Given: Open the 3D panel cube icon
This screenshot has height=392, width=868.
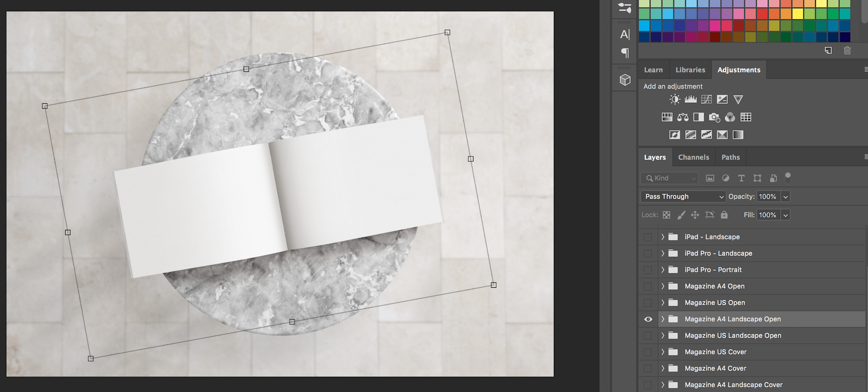Looking at the screenshot, I should pos(625,80).
